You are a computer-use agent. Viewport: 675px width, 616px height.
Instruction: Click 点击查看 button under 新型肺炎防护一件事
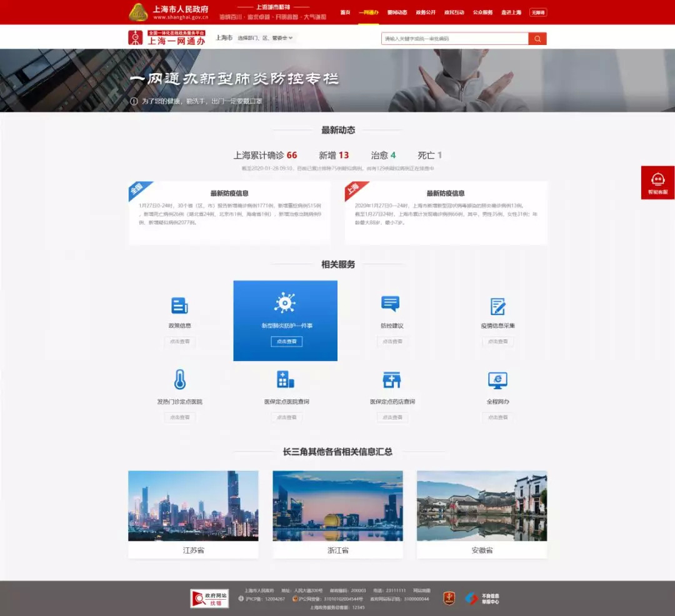click(x=286, y=342)
